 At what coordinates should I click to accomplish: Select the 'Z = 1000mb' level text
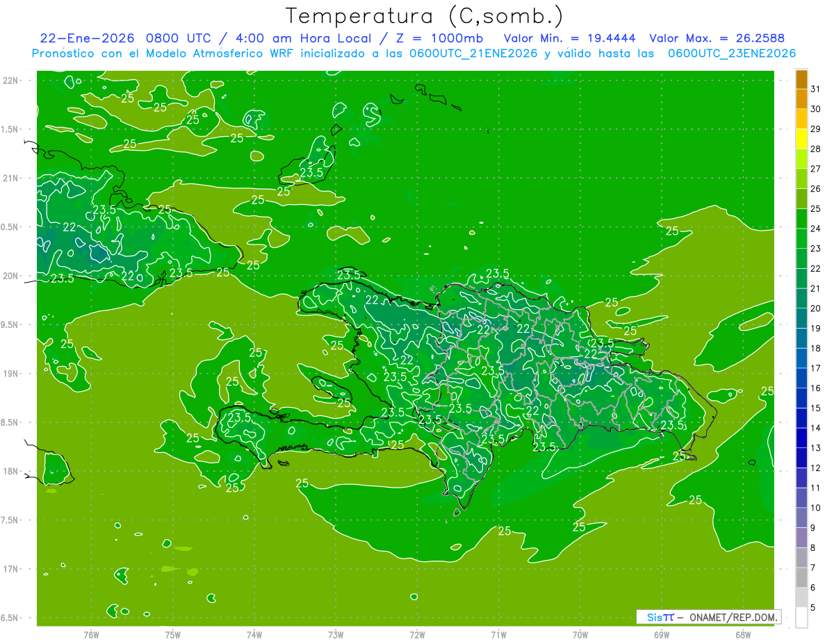click(x=439, y=38)
